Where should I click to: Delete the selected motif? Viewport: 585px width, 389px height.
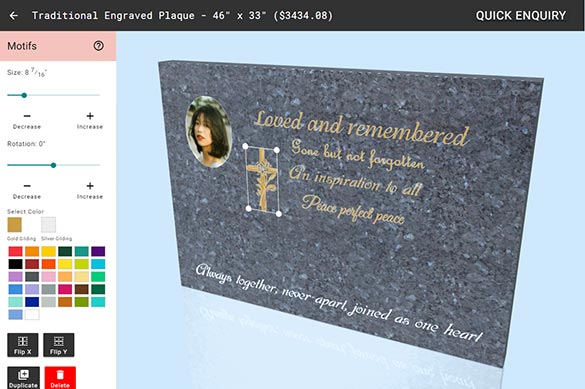[60, 378]
